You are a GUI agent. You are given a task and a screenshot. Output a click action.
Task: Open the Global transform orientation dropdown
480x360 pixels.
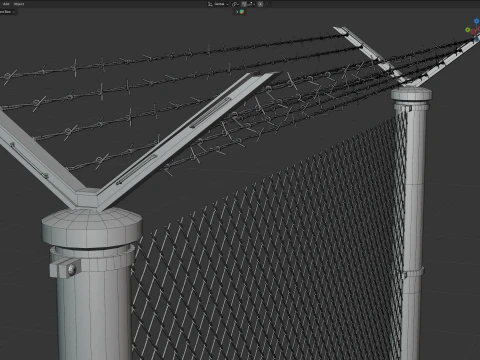point(218,4)
